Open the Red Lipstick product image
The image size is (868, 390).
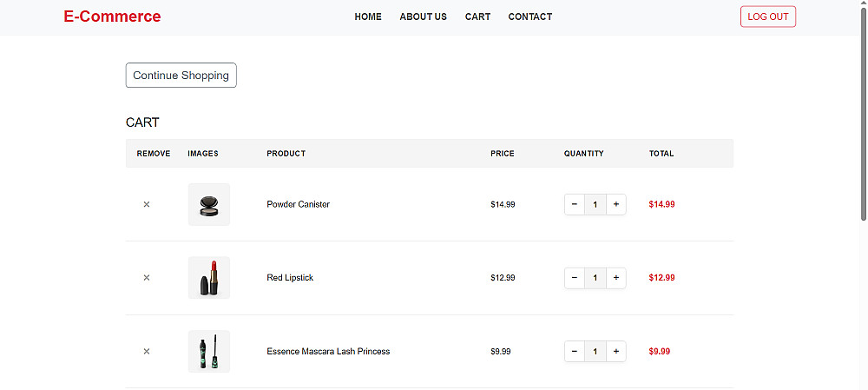coord(208,278)
